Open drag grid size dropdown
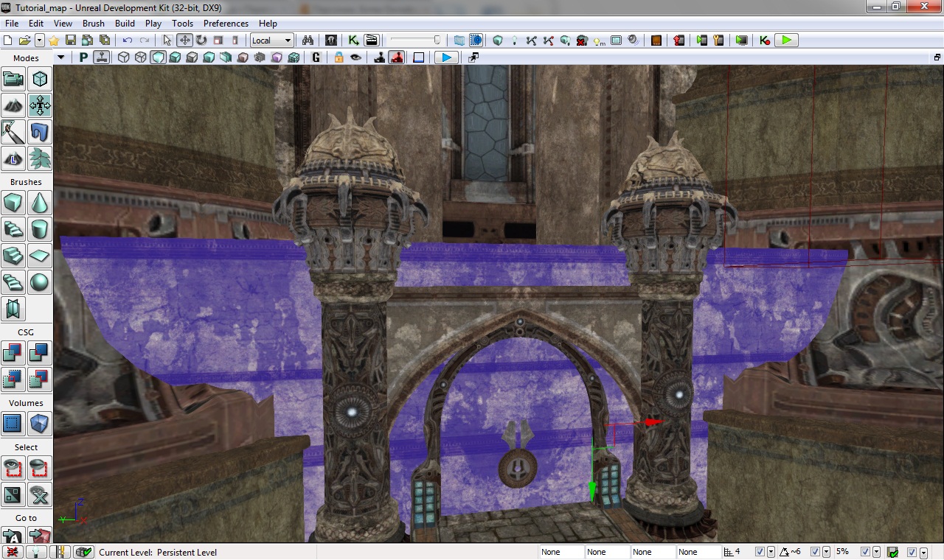This screenshot has width=944, height=560. 771,552
